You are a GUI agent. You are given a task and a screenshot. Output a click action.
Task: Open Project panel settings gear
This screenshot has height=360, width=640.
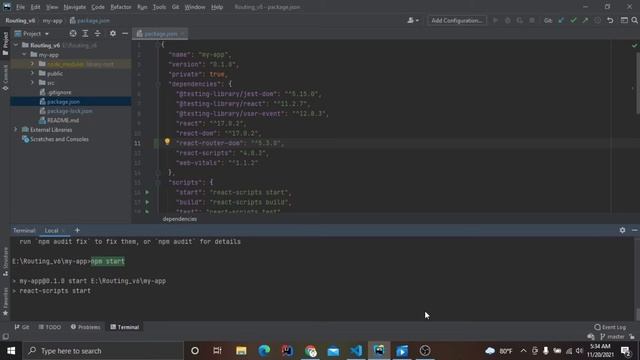pos(113,33)
